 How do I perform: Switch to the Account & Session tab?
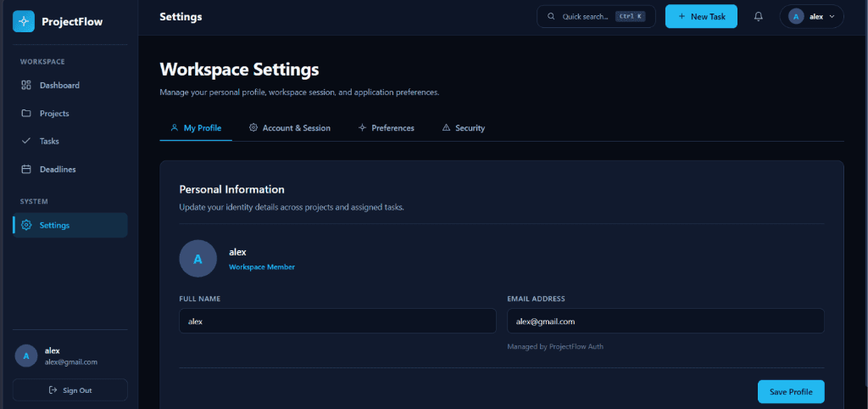[x=290, y=128]
